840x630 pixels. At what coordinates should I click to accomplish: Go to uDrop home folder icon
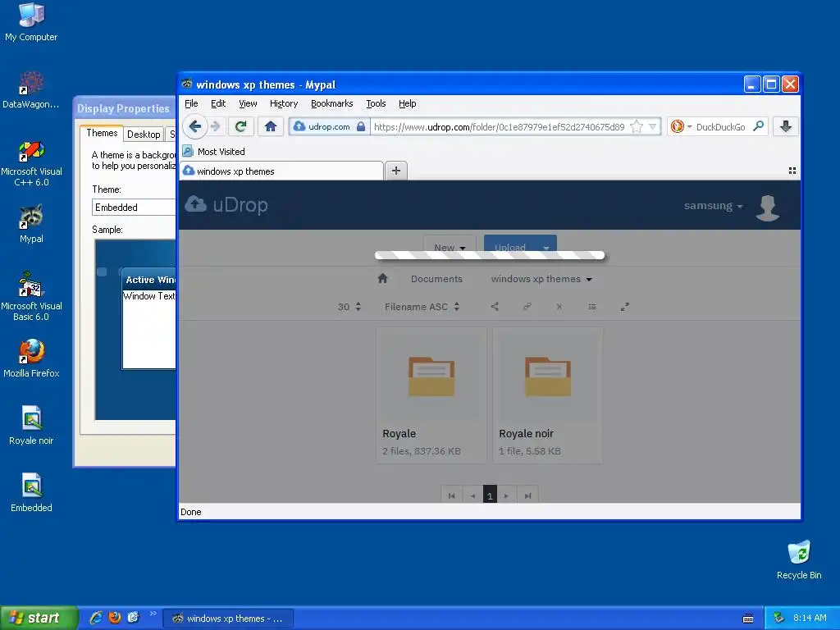point(382,279)
